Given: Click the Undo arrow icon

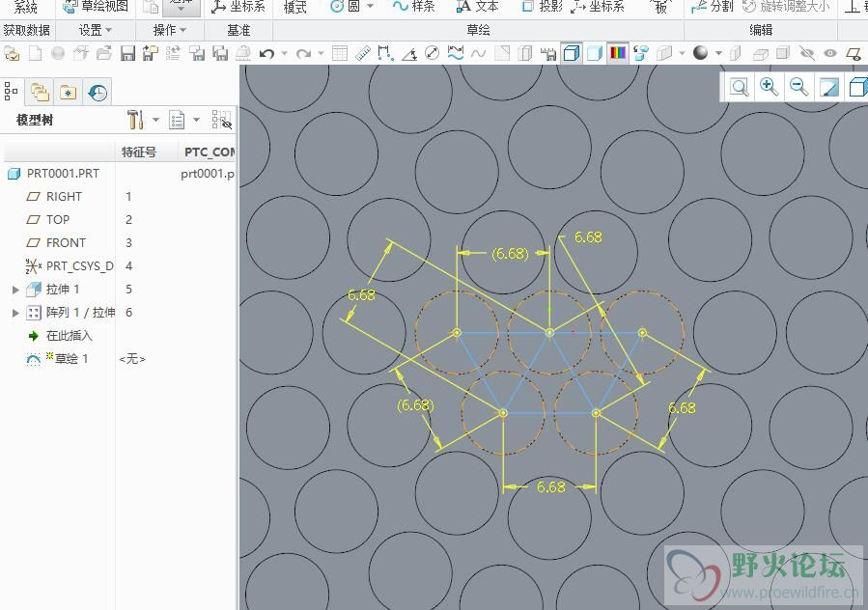Looking at the screenshot, I should point(266,54).
